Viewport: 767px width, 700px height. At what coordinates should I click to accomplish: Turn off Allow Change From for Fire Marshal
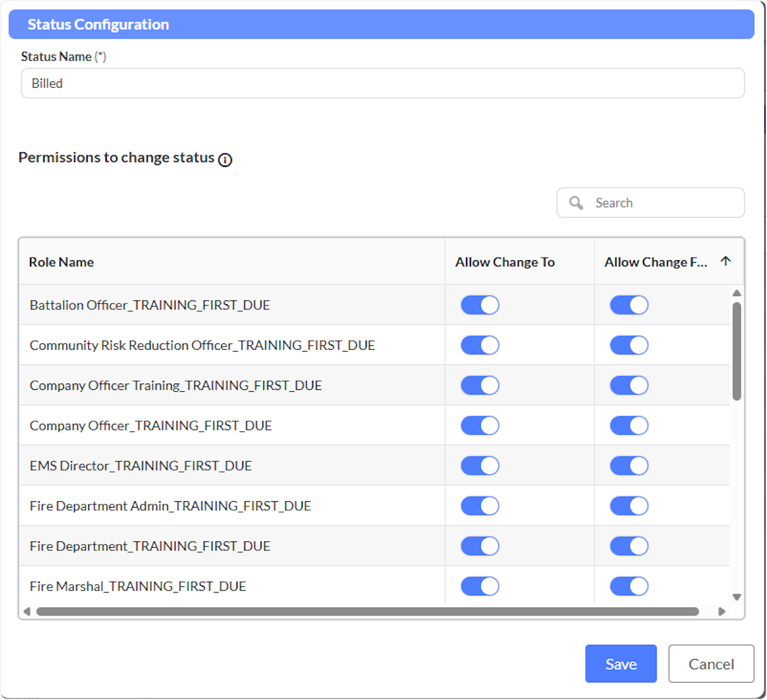(629, 586)
